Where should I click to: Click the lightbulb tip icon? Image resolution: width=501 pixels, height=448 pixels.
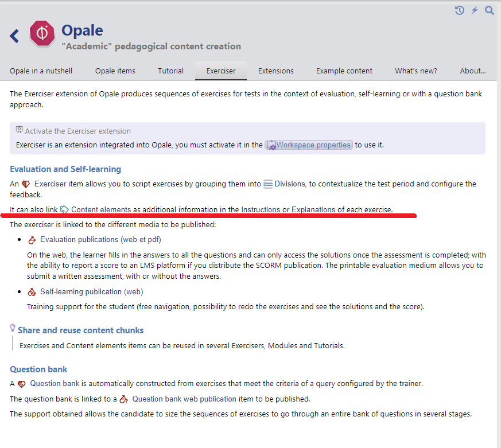13,328
